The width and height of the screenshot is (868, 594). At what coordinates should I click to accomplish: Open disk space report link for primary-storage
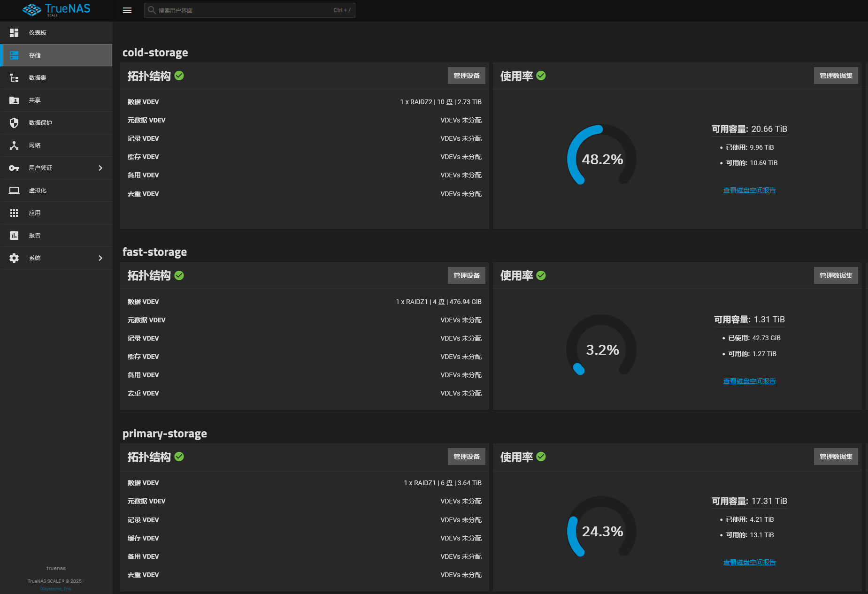[749, 562]
